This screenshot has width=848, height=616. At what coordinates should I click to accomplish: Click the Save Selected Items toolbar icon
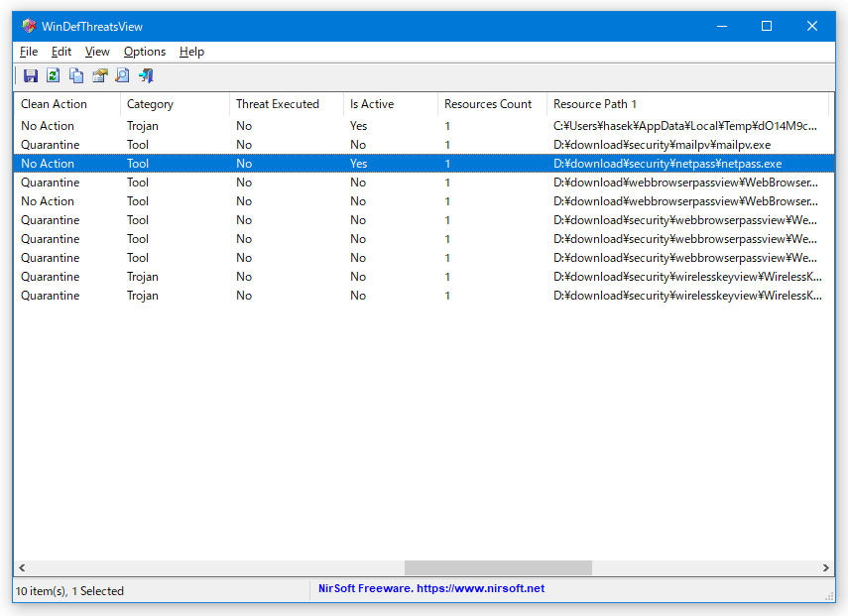coord(31,75)
